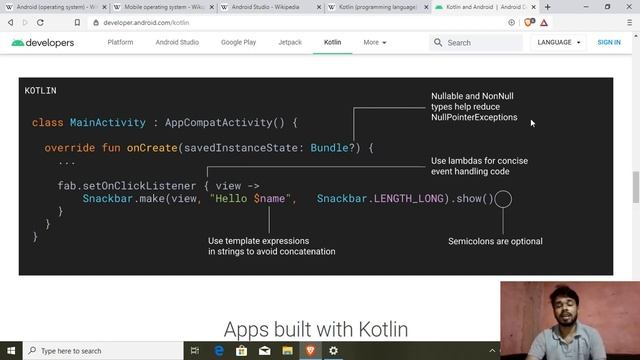Click 'Apps built with Kotlin' heading
The height and width of the screenshot is (360, 640).
[x=316, y=329]
